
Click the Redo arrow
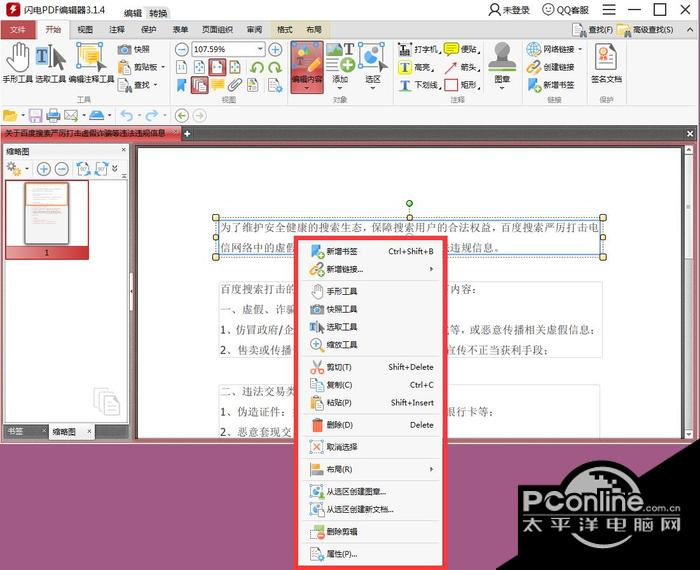152,116
